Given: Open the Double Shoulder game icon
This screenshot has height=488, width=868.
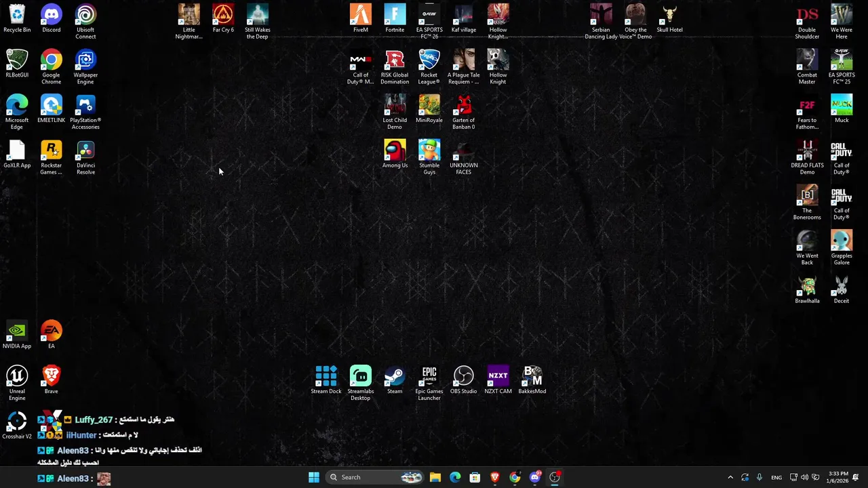Looking at the screenshot, I should pos(807,22).
